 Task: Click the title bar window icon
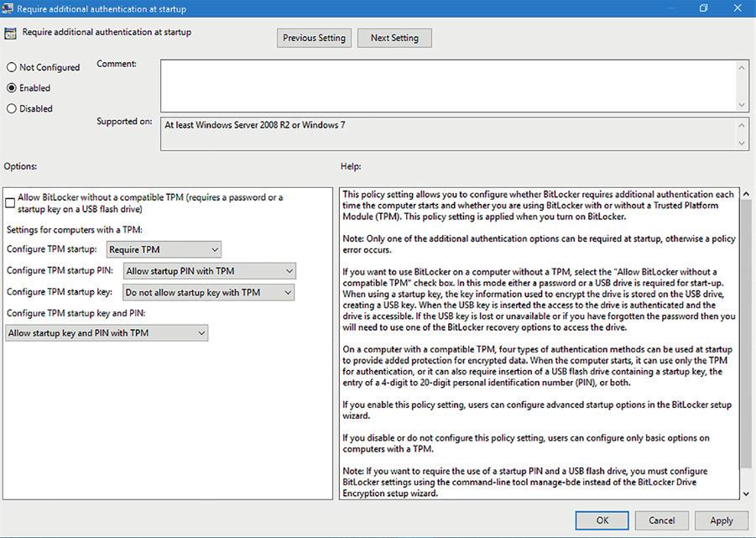8,8
